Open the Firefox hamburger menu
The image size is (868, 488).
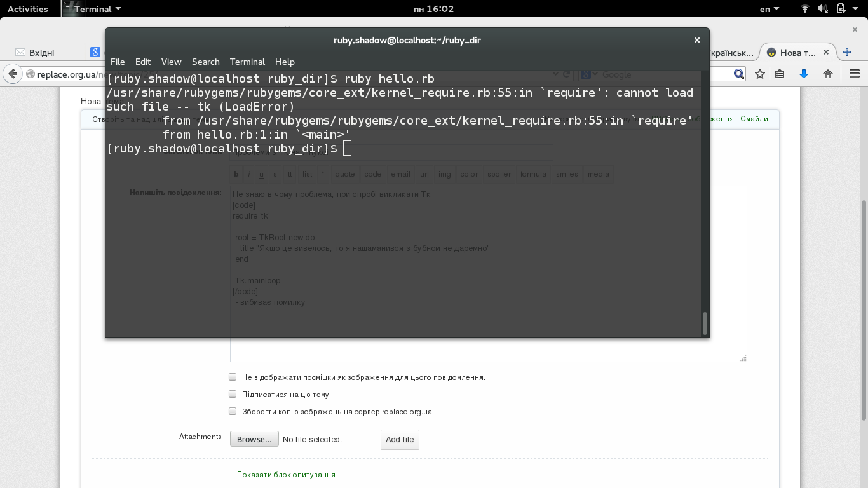pyautogui.click(x=854, y=74)
